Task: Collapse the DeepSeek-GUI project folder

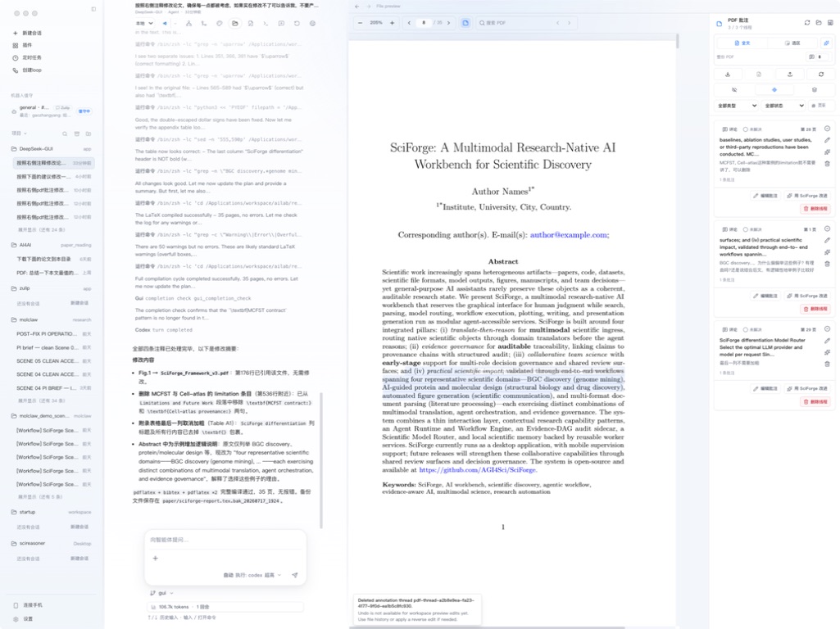Action: pyautogui.click(x=52, y=149)
